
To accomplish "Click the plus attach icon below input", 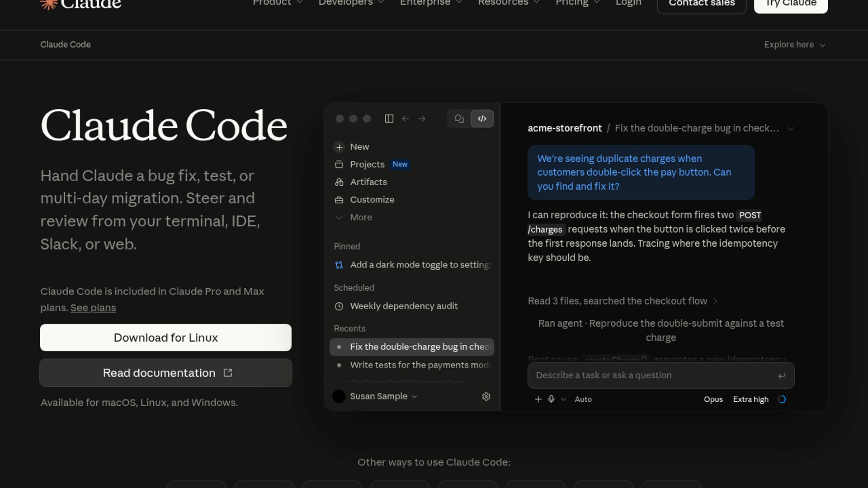I will [538, 399].
